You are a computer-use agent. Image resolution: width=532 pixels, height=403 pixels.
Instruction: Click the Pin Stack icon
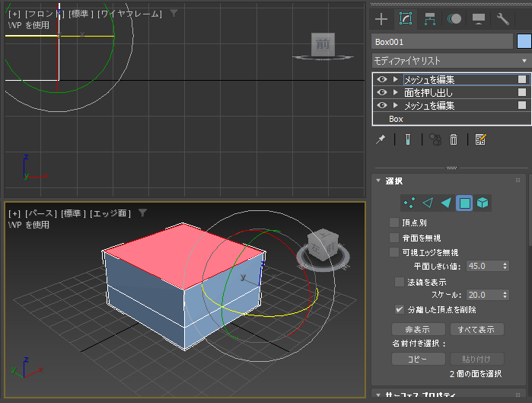[x=381, y=139]
